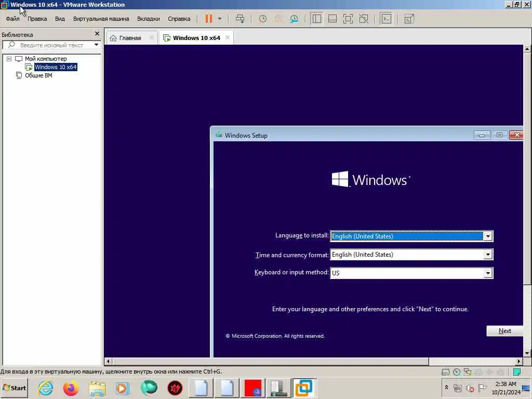Launch Internet Explorer from the taskbar

coord(46,388)
